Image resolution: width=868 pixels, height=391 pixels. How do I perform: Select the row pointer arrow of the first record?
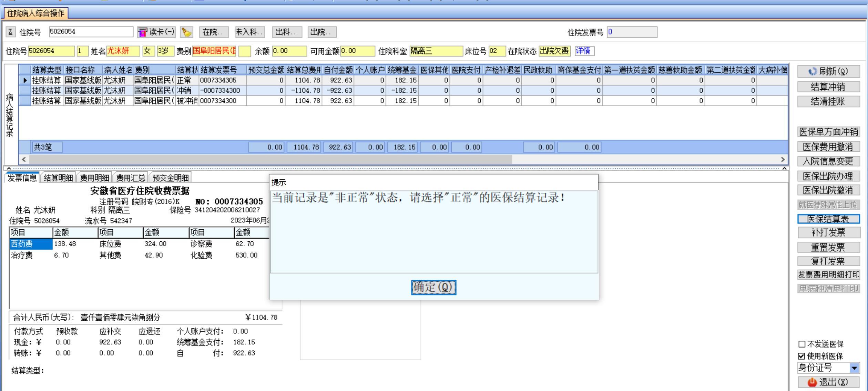click(x=25, y=80)
